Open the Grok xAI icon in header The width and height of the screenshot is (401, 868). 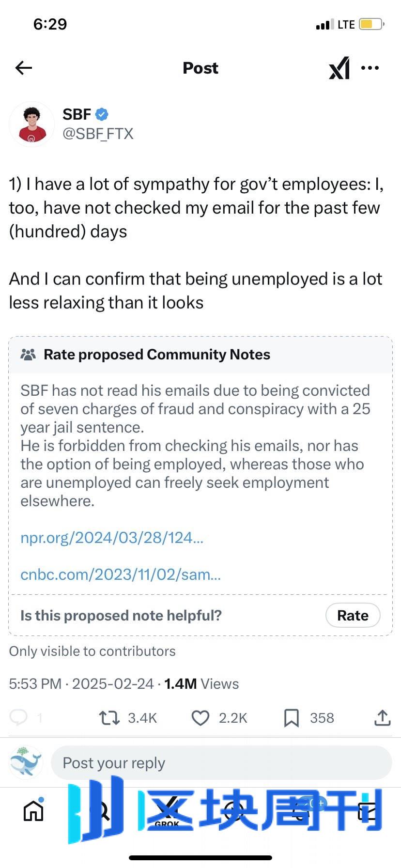pos(339,68)
